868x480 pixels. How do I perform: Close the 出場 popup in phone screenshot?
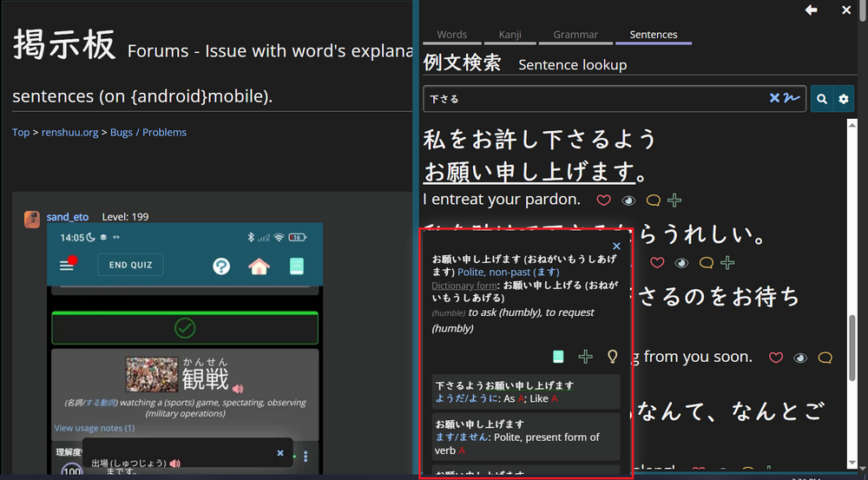click(x=280, y=453)
